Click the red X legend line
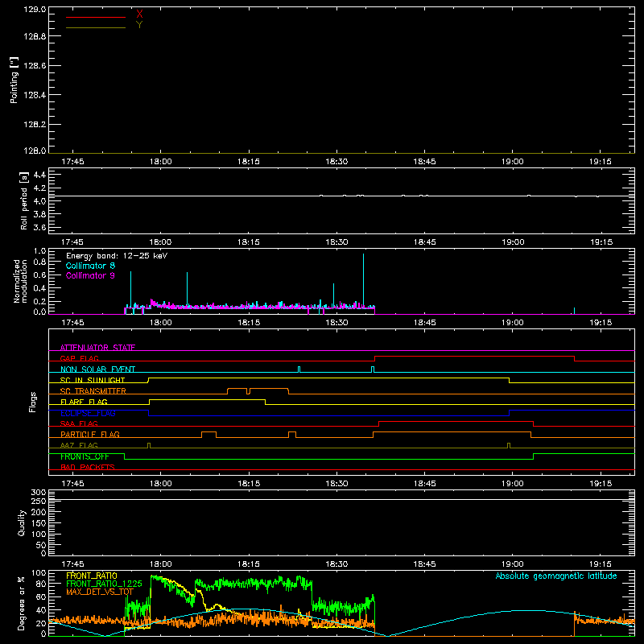Viewport: 644px width, 644px height. (96, 17)
